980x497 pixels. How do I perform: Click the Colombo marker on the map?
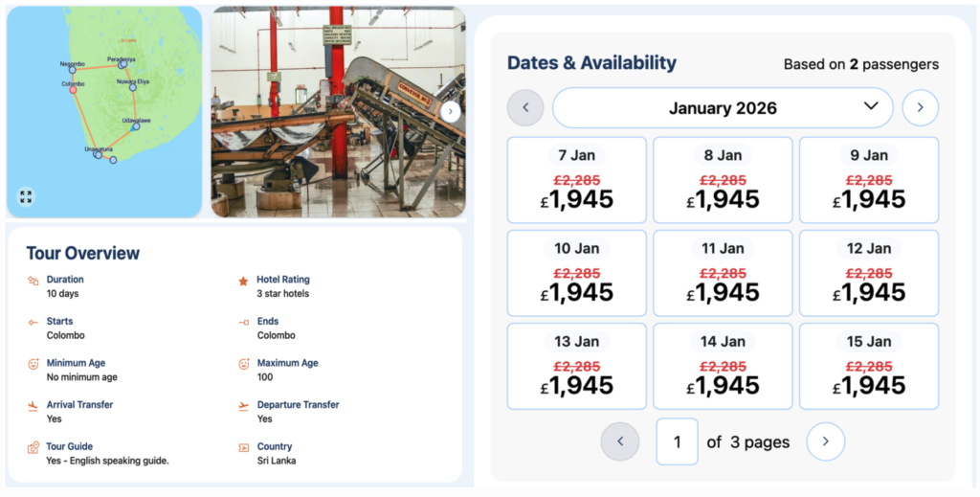(x=73, y=90)
